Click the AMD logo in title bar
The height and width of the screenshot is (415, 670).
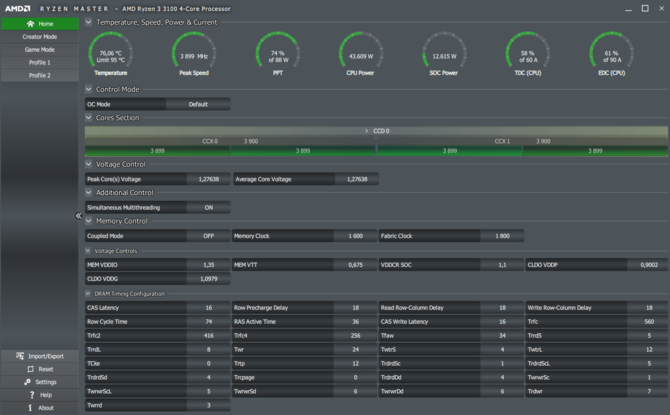(x=17, y=7)
